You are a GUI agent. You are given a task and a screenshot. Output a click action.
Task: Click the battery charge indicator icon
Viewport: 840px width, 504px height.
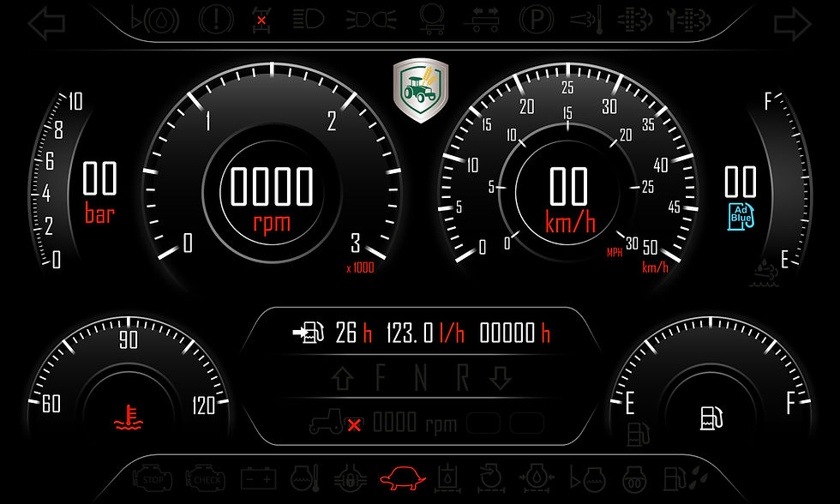[x=258, y=478]
